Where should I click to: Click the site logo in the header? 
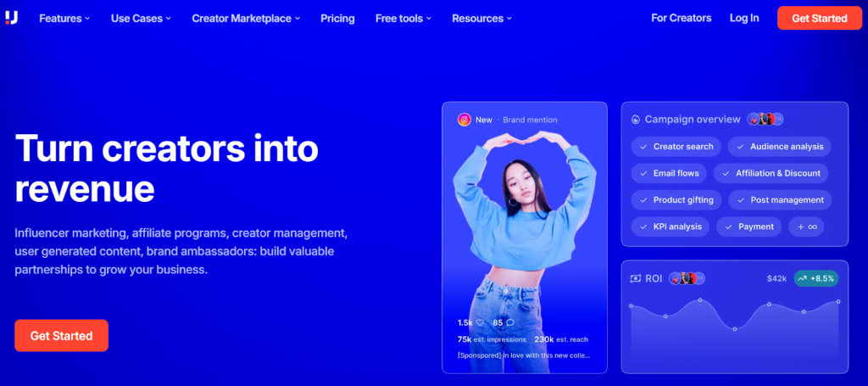tap(12, 18)
